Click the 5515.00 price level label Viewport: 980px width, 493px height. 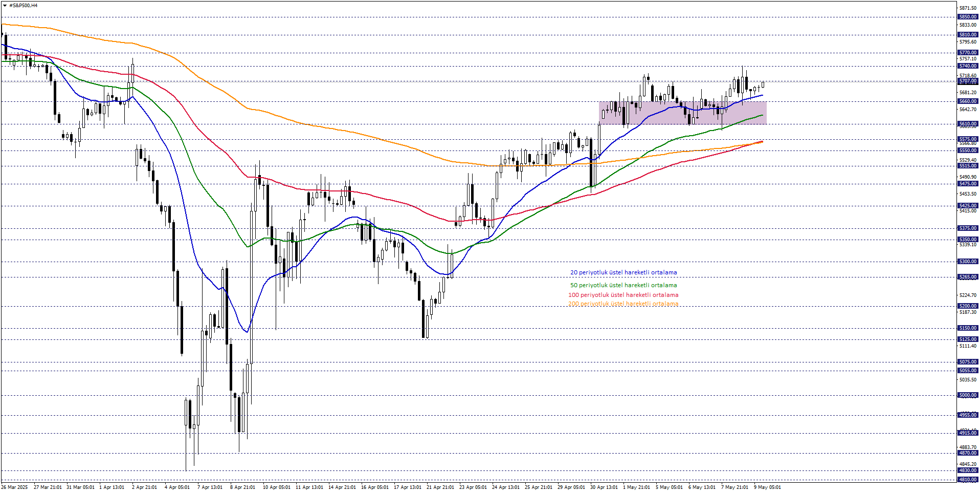click(x=968, y=166)
